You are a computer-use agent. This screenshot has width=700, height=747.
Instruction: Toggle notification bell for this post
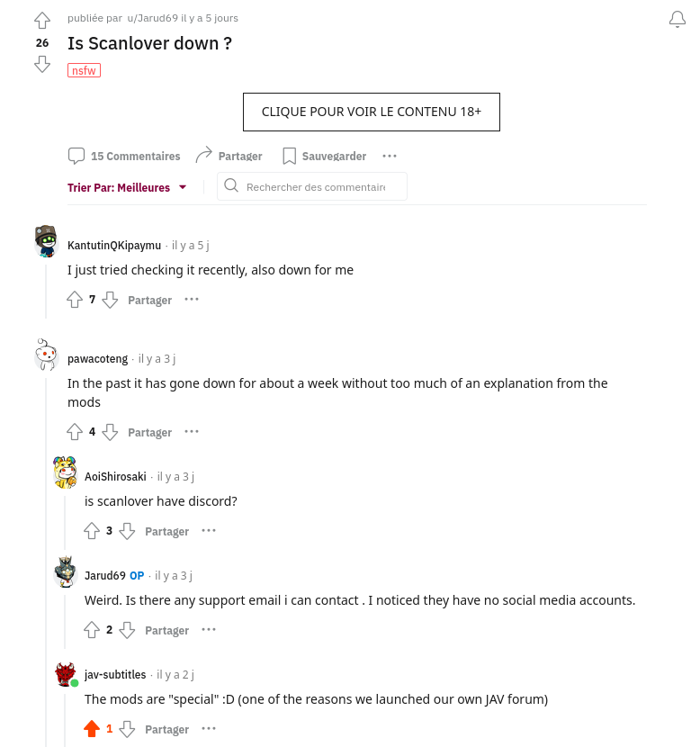pyautogui.click(x=678, y=20)
